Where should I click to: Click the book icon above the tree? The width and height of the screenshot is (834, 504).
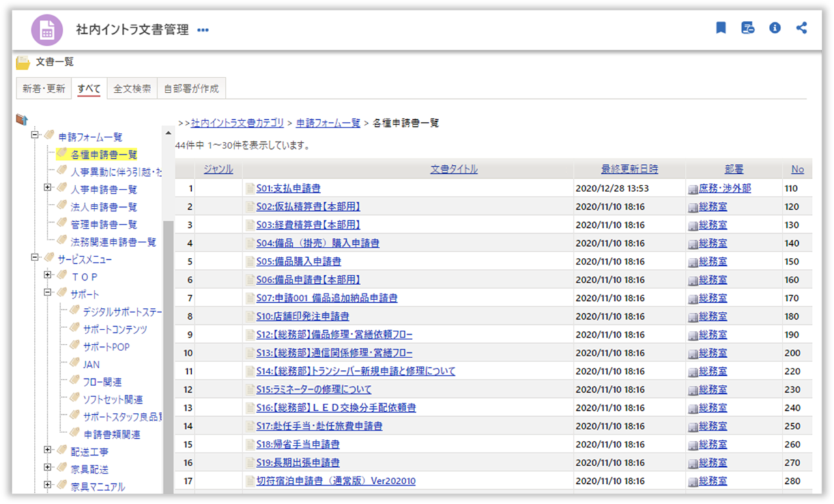click(22, 120)
